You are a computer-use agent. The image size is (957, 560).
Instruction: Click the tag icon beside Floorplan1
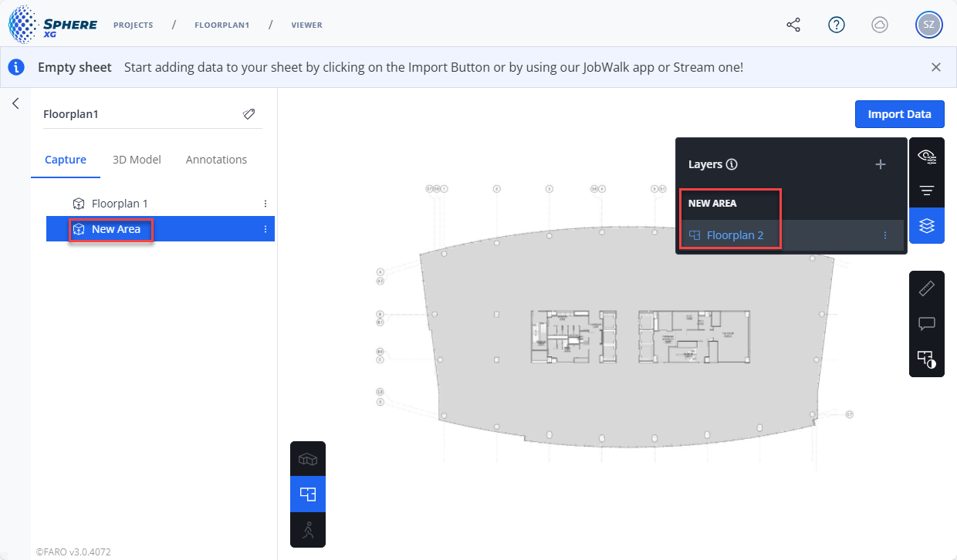click(x=249, y=114)
